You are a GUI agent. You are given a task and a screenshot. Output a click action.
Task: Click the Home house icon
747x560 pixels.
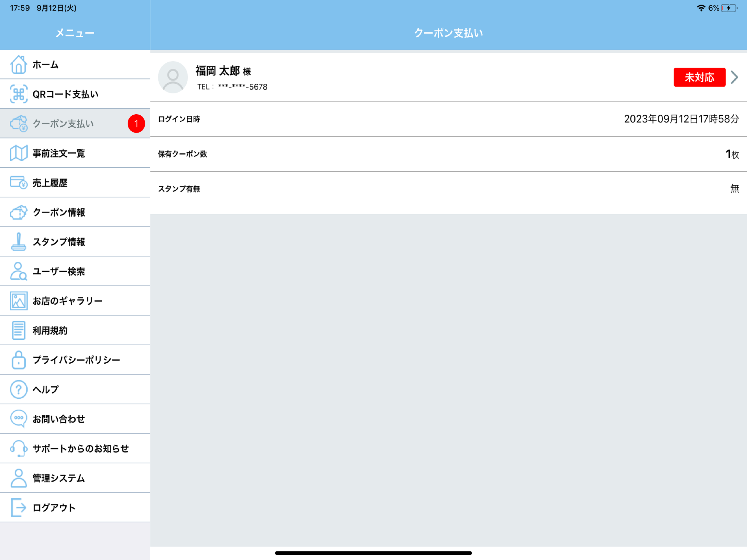pos(19,65)
